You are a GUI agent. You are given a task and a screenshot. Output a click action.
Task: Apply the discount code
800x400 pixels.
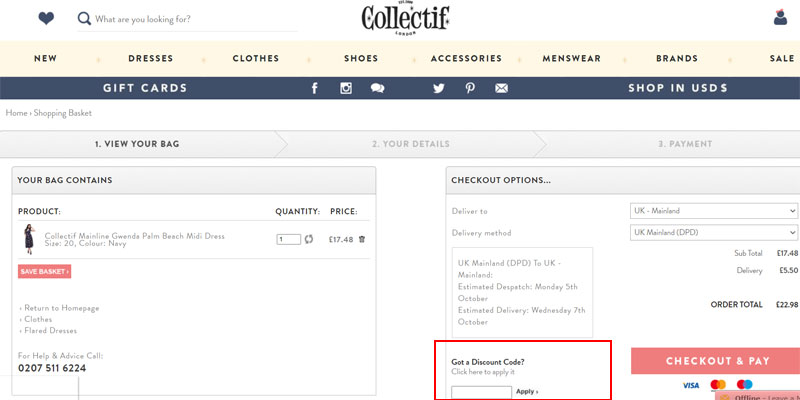[527, 392]
